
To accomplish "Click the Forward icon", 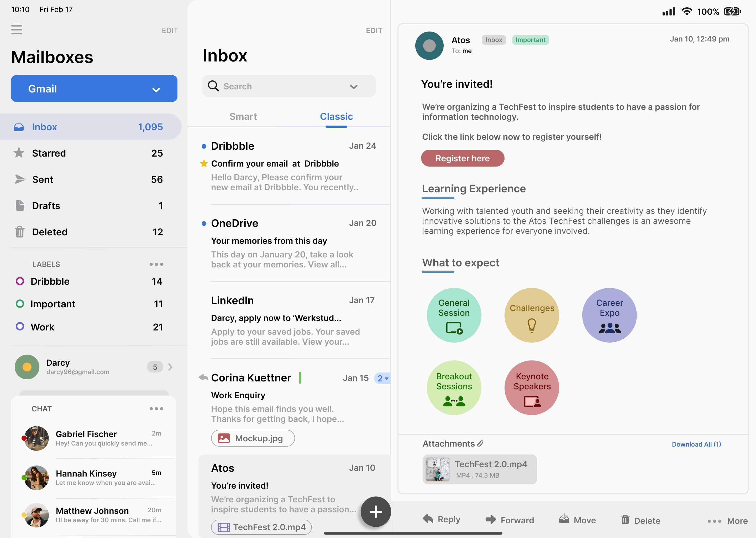I will point(491,519).
